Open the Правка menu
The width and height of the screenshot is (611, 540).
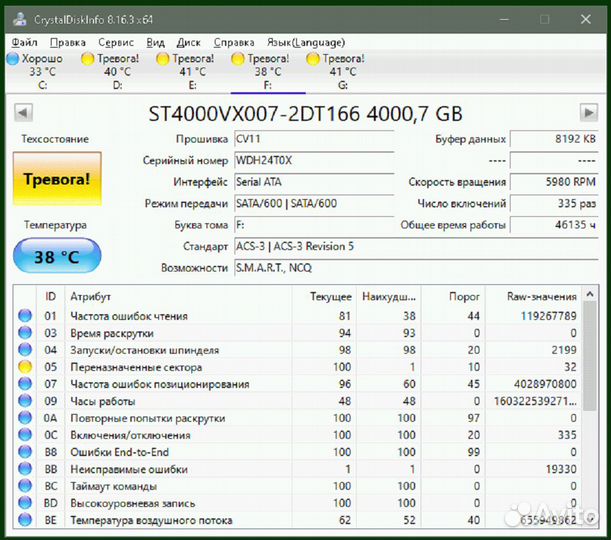click(68, 42)
